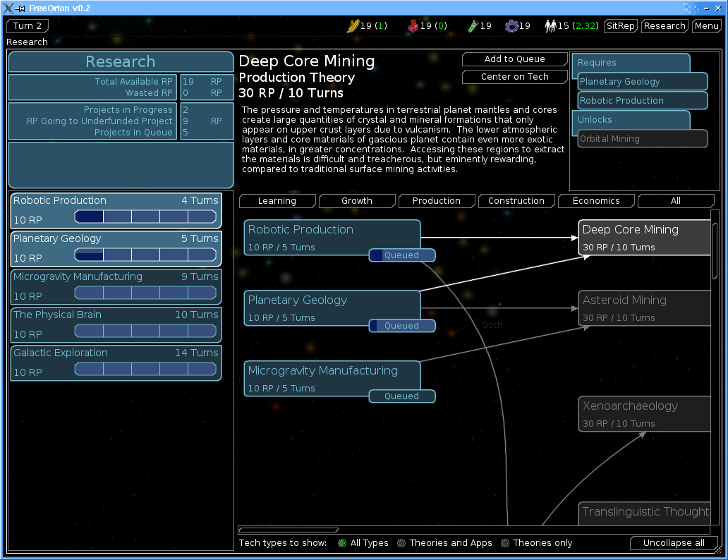This screenshot has height=560, width=728.
Task: Select Theories and Apps radio button
Action: click(401, 543)
